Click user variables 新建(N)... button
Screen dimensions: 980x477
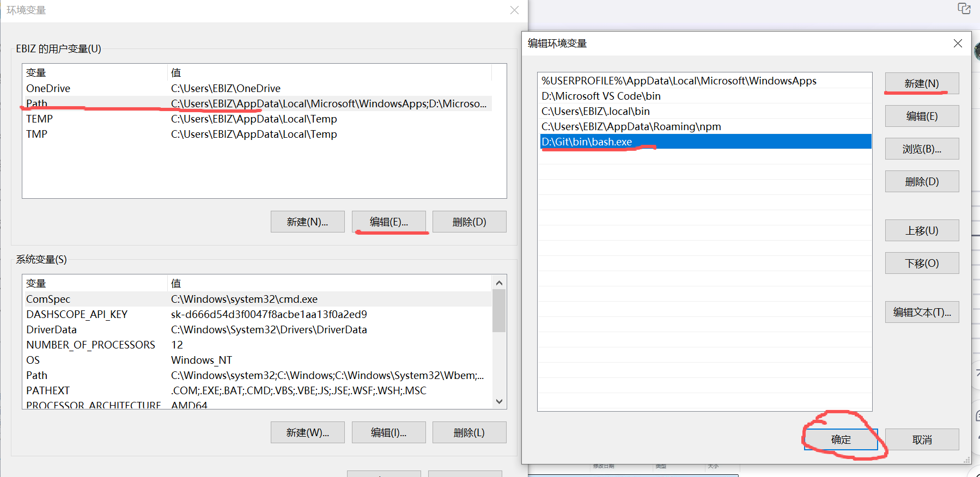pos(307,222)
